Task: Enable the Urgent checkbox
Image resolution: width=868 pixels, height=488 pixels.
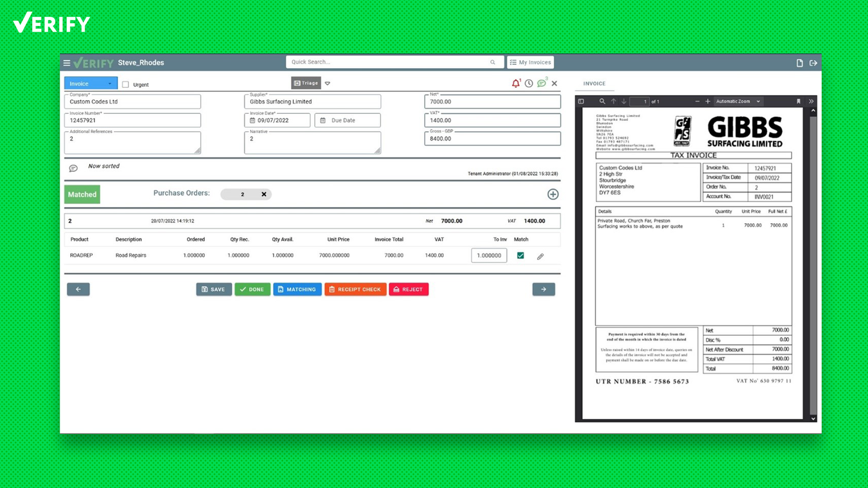Action: pos(126,84)
